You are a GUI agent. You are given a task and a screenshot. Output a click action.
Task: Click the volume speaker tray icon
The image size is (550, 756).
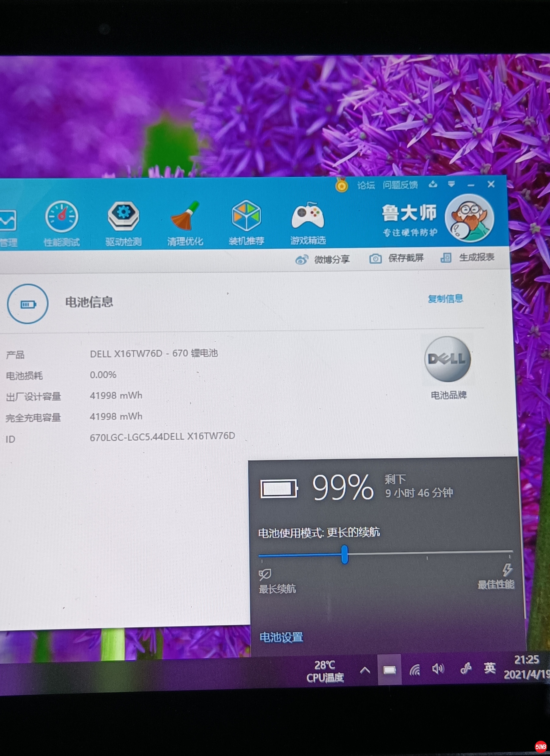(x=438, y=669)
